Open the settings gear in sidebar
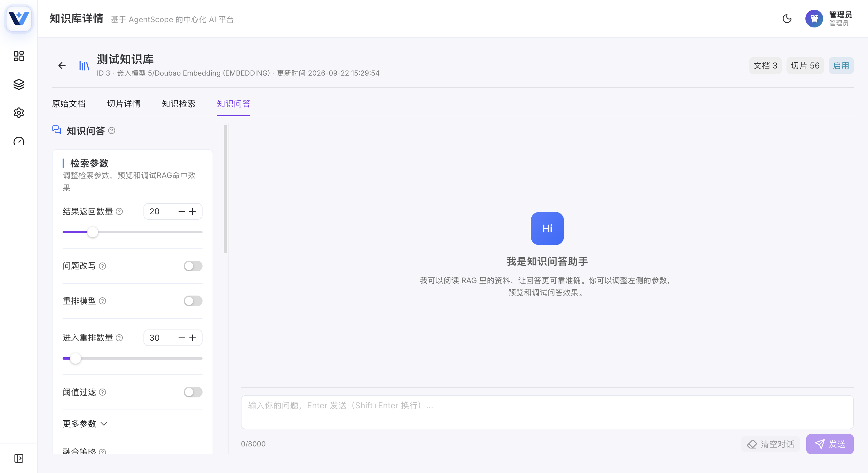 pyautogui.click(x=19, y=112)
